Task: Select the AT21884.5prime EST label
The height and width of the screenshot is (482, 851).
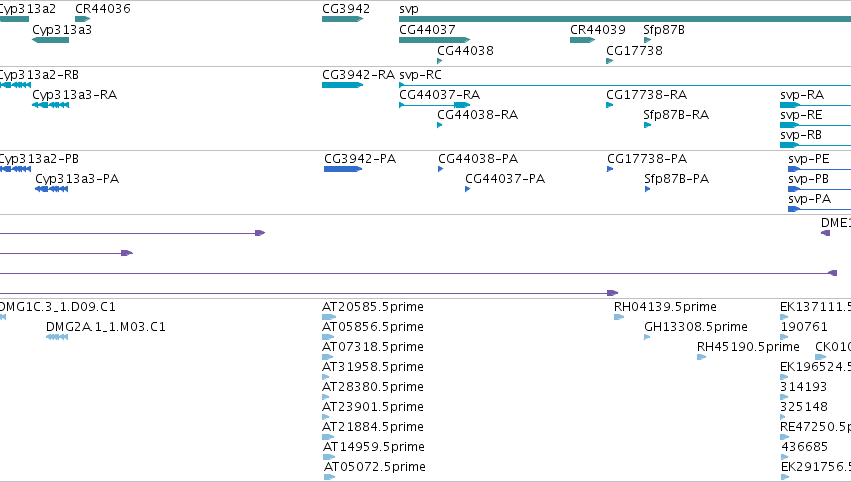Action: pyautogui.click(x=373, y=428)
